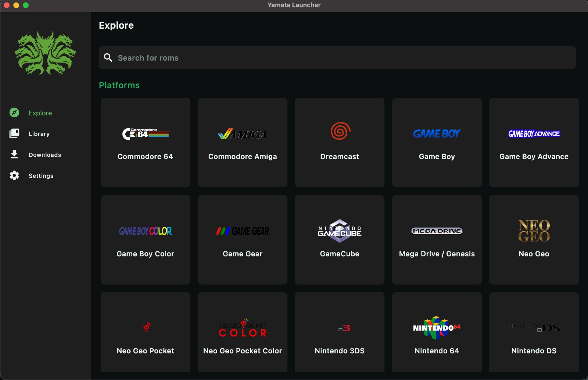Open Settings gear icon
588x380 pixels.
coord(14,175)
